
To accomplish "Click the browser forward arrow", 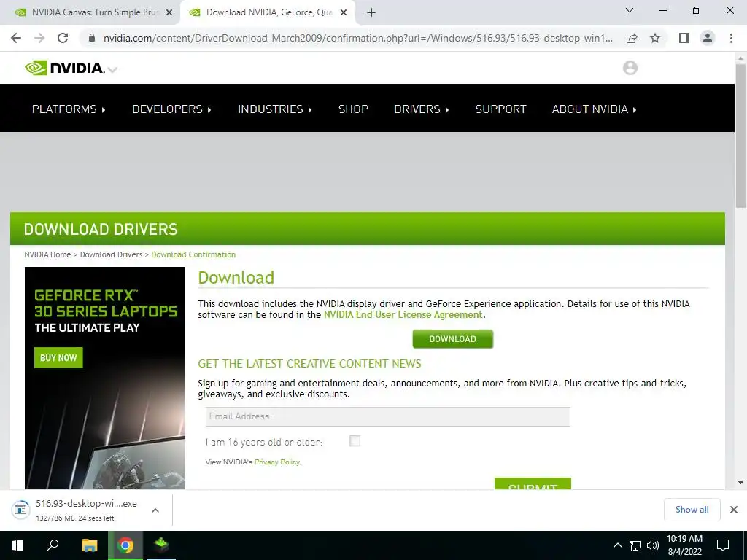I will tap(39, 38).
